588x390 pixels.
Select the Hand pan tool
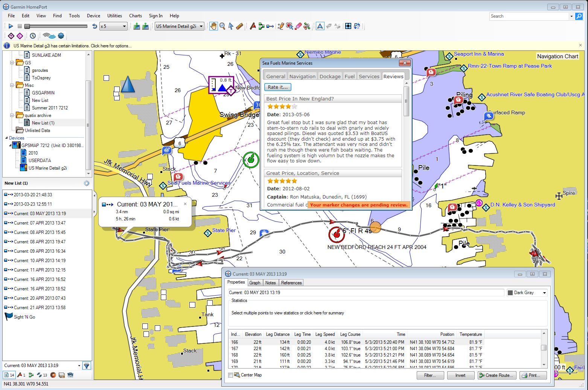(x=213, y=26)
